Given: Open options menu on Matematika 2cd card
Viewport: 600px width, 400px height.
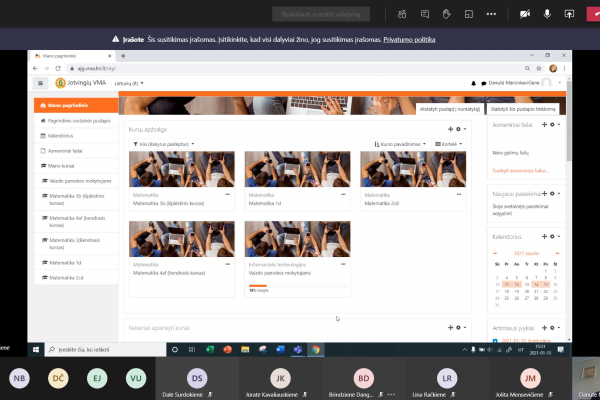Looking at the screenshot, I should (x=459, y=194).
